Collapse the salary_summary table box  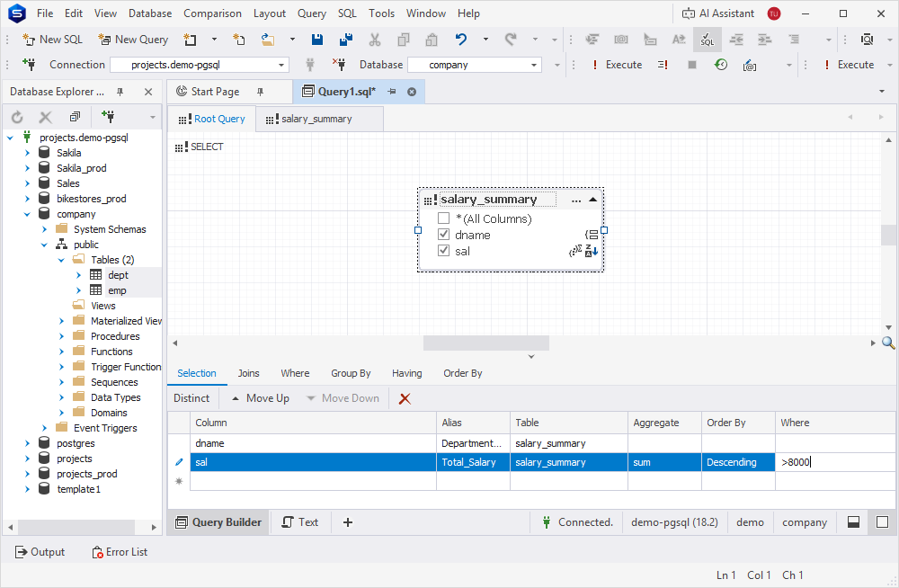click(x=592, y=200)
